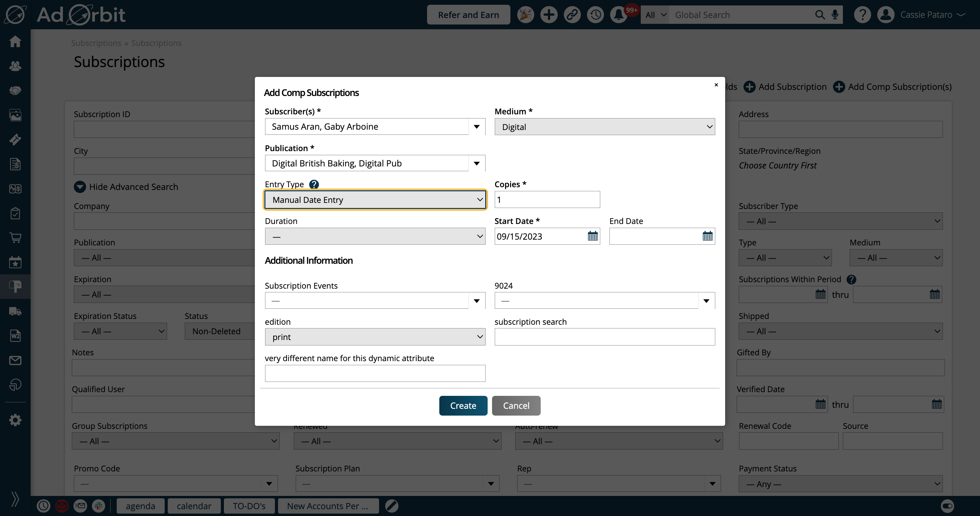Screen dimensions: 980x516
Task: Open the edition dropdown showing print
Action: (375, 337)
